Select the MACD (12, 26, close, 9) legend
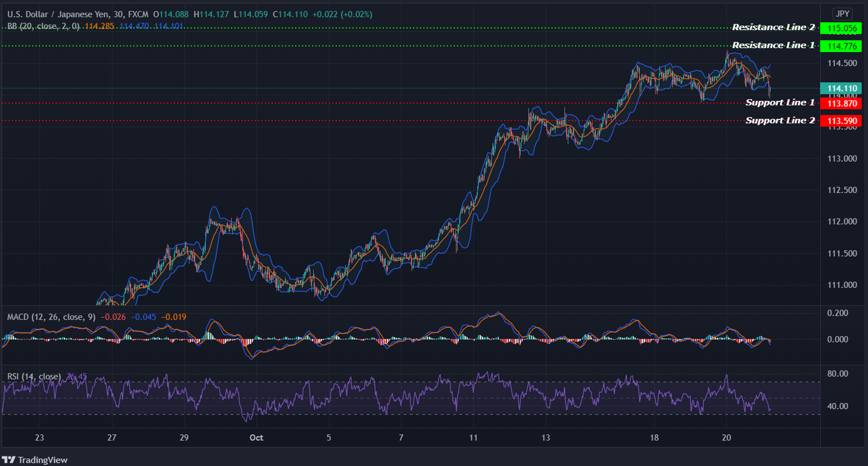This screenshot has width=868, height=466. pyautogui.click(x=51, y=317)
